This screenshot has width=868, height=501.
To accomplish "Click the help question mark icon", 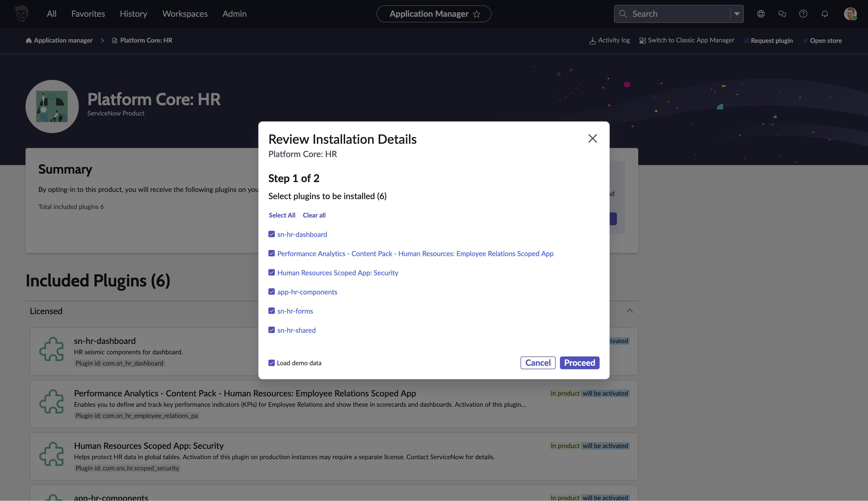I will click(x=803, y=14).
